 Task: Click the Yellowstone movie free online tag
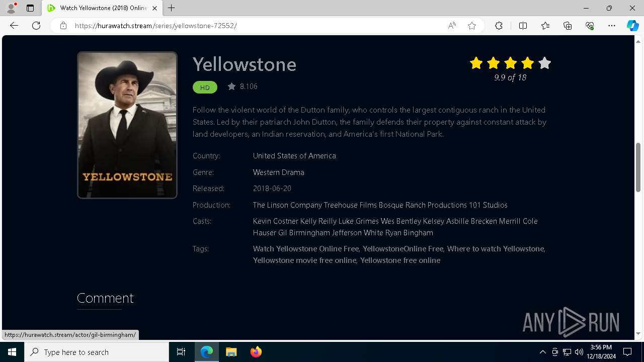[x=304, y=260]
